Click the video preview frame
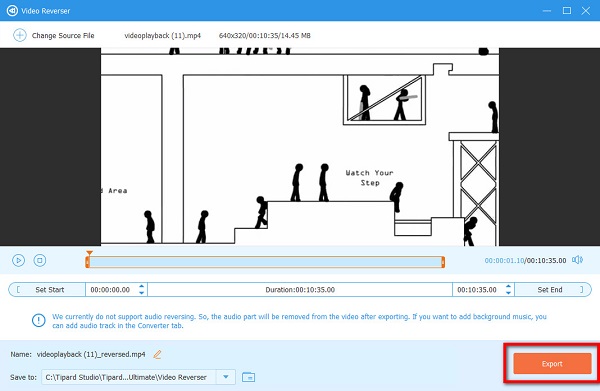Screen dimensions: 600x391 [300, 147]
